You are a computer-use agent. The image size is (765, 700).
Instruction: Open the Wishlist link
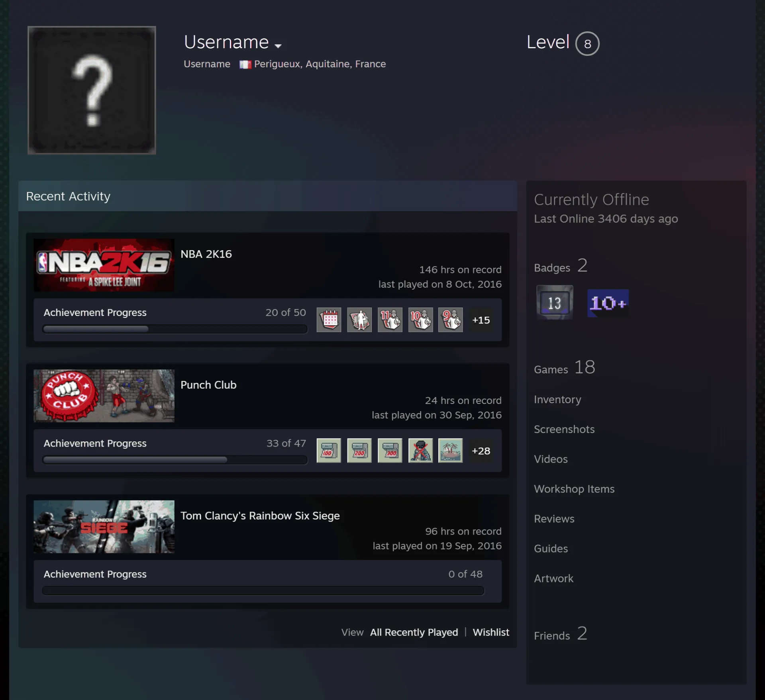click(x=491, y=632)
